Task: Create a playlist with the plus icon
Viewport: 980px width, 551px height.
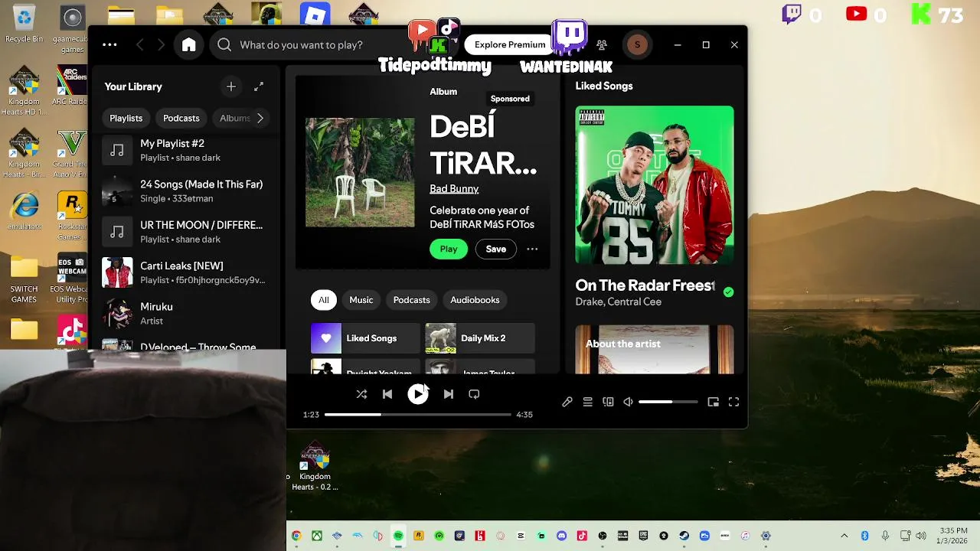Action: point(231,86)
